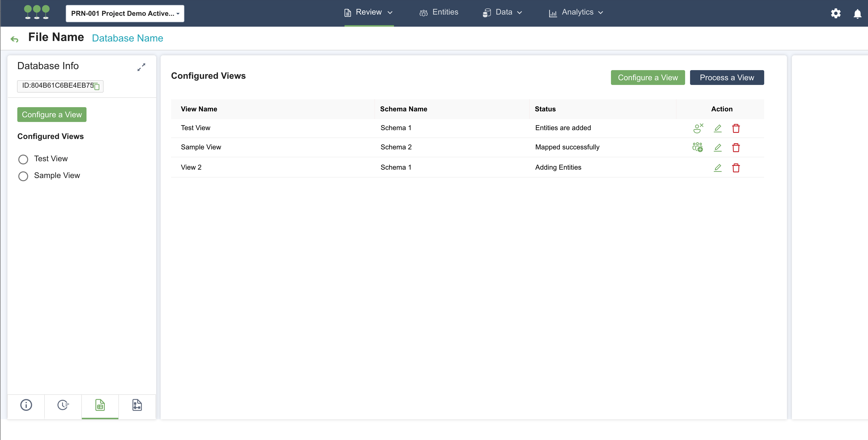Edit View 2 with the pencil icon
This screenshot has height=440, width=868.
click(718, 168)
